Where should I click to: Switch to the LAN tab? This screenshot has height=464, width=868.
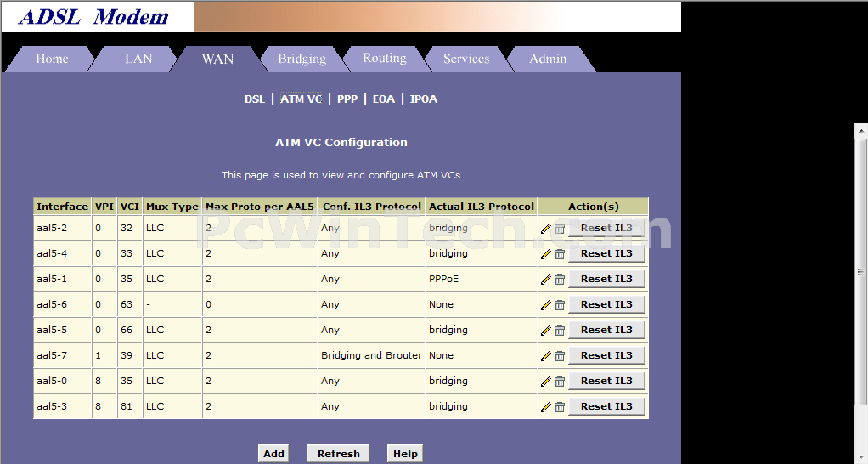pos(138,59)
